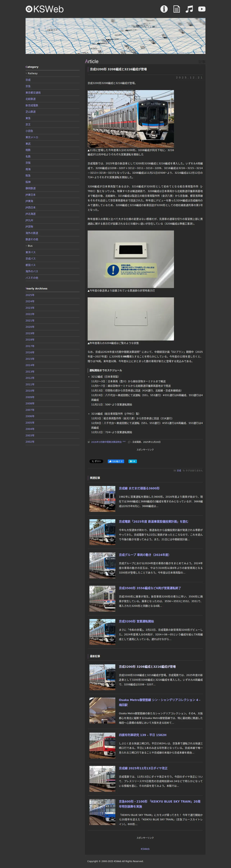Screen dimensions: 231x868
Task: Open the 芝山鉄道 category
Action: pyautogui.click(x=30, y=111)
